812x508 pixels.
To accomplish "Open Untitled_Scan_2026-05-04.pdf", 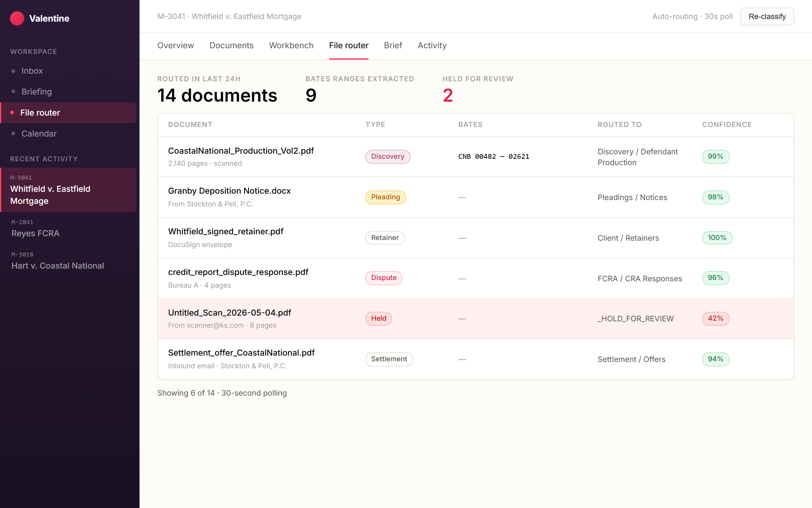I will pyautogui.click(x=230, y=313).
